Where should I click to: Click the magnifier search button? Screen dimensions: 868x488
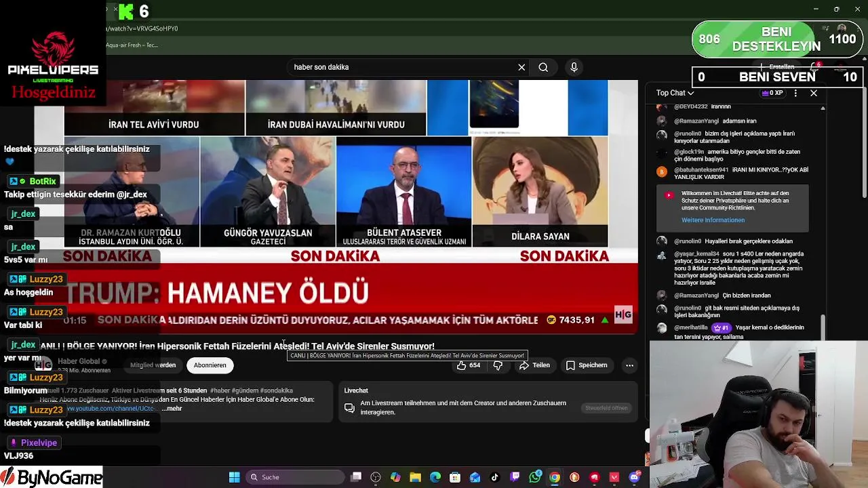[x=543, y=67]
